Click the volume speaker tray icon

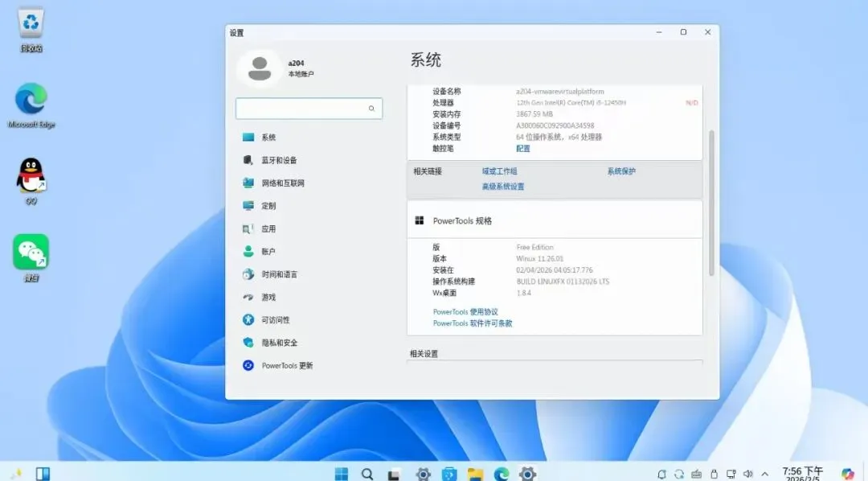[748, 475]
